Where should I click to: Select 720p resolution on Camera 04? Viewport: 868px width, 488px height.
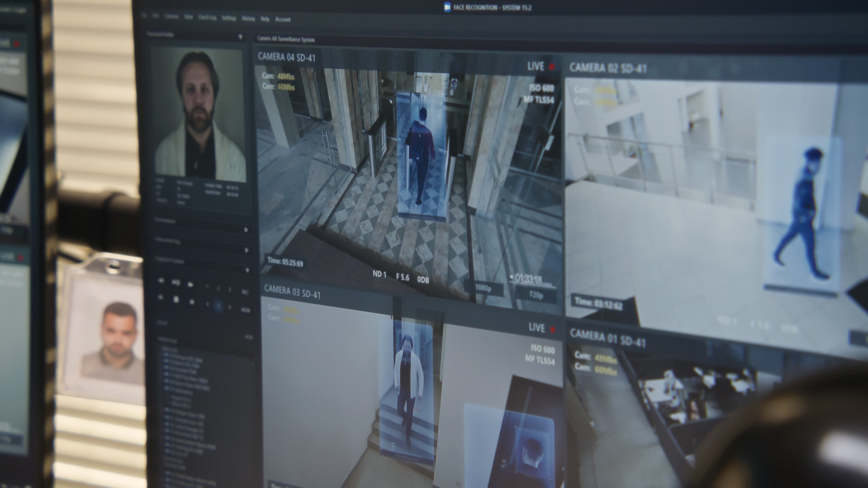click(x=536, y=295)
